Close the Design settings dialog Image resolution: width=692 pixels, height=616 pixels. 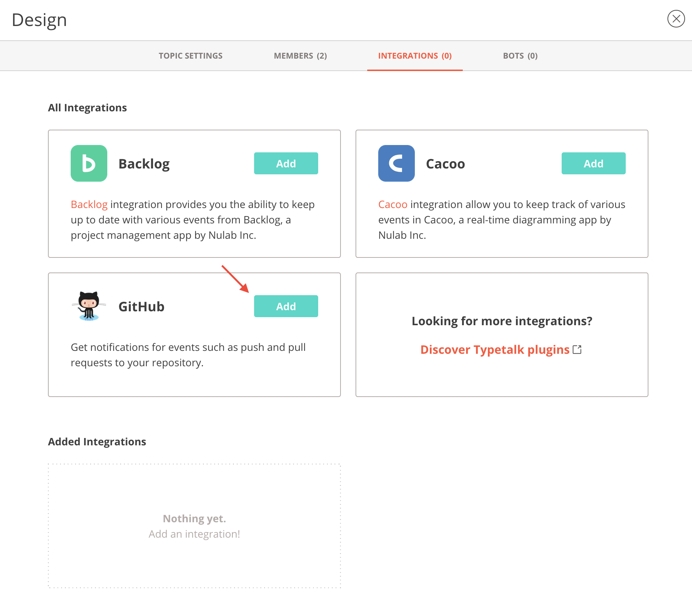click(676, 19)
